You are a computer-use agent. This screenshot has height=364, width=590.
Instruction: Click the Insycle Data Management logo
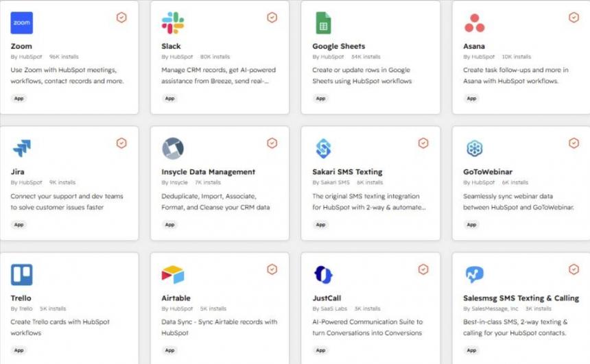(x=173, y=149)
